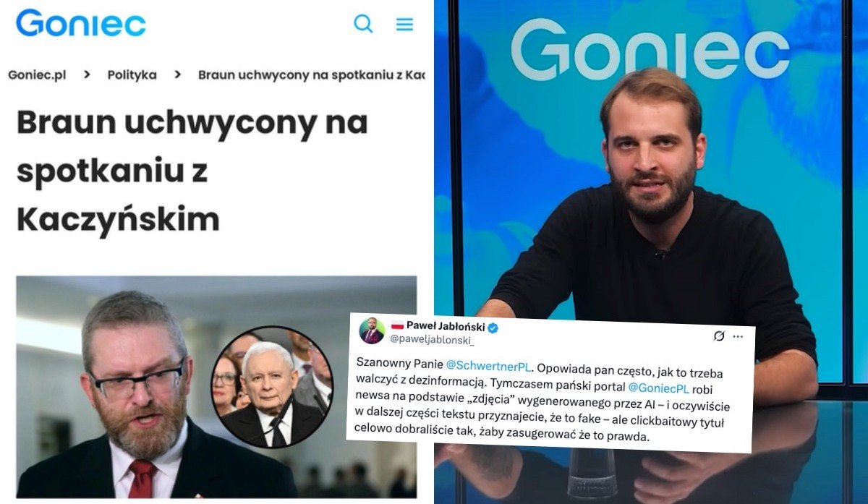Image resolution: width=868 pixels, height=504 pixels.
Task: Open the truncated 'Braun uchwycony na spotkaniu' breadcrumb
Action: click(x=312, y=75)
